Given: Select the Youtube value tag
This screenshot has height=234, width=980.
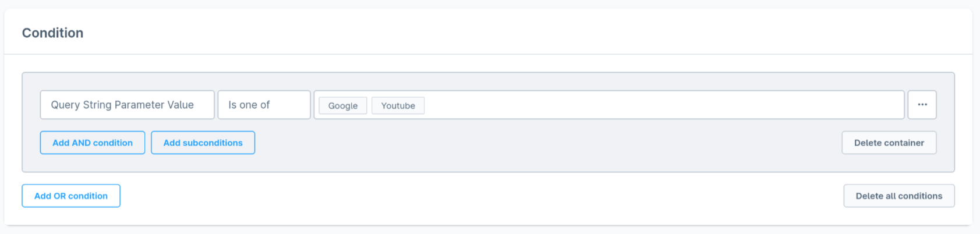Looking at the screenshot, I should click(398, 105).
